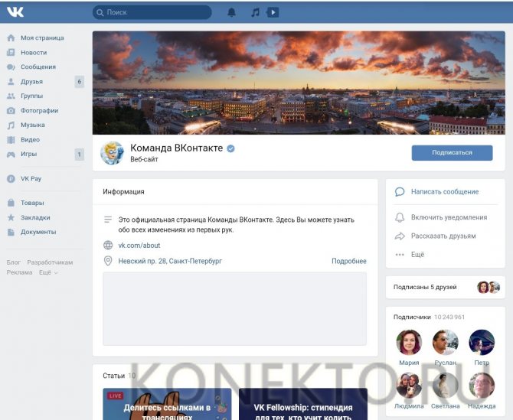The height and width of the screenshot is (420, 513).
Task: Click the film icon beside Видео
Action: [11, 140]
